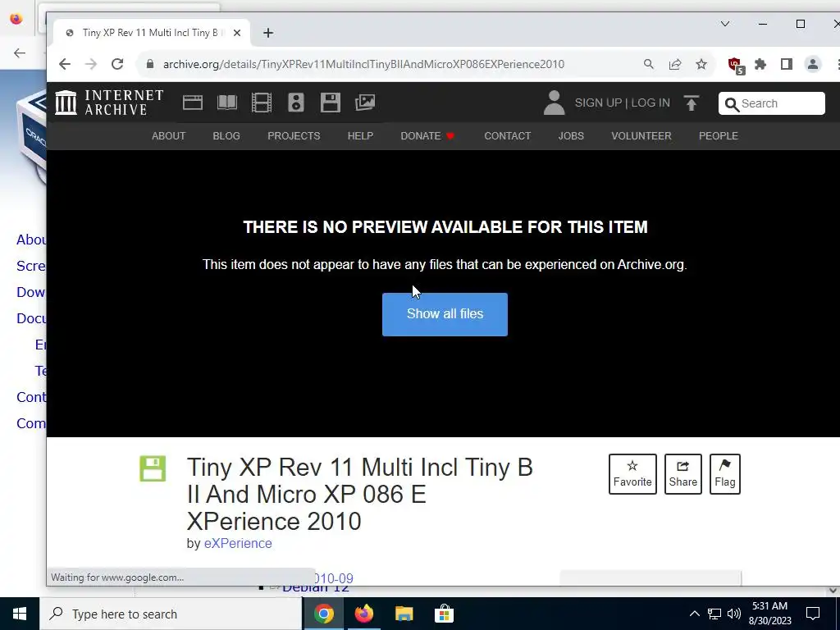Open the JOBS menu item
The image size is (840, 630).
click(x=571, y=136)
